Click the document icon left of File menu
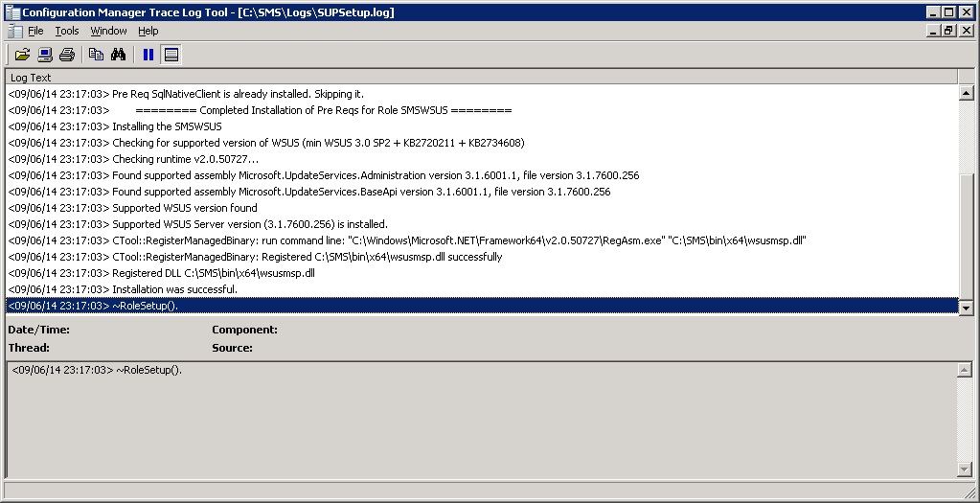The height and width of the screenshot is (503, 980). coord(14,31)
